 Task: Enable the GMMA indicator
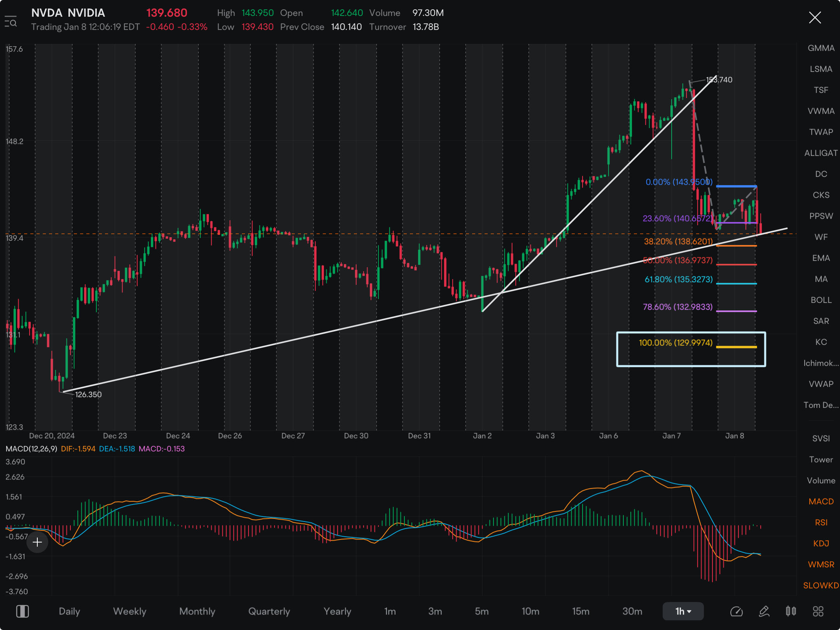pyautogui.click(x=821, y=48)
